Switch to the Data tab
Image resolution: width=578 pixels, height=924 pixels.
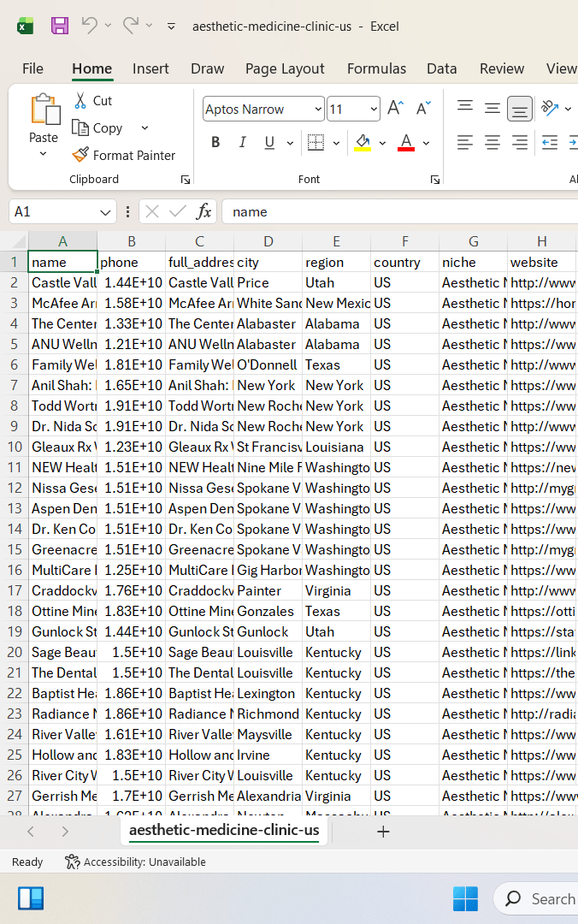[442, 68]
